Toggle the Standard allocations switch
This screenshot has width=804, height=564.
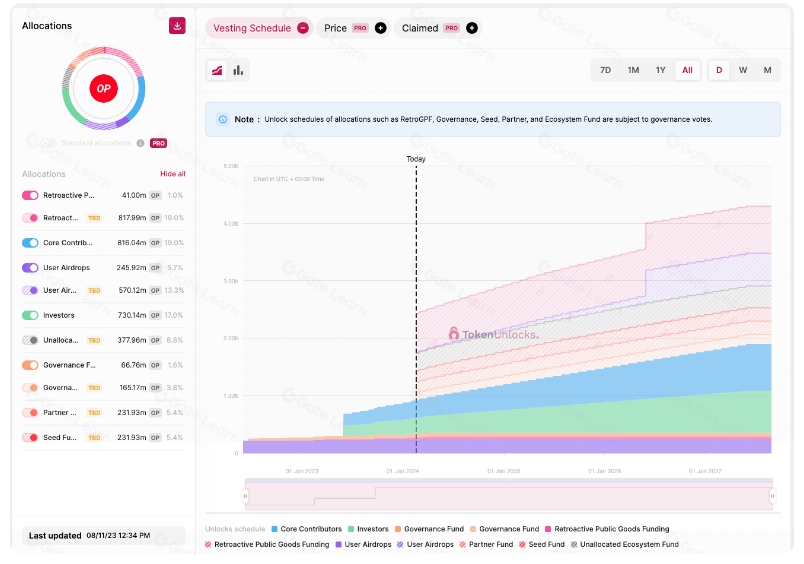[x=49, y=143]
